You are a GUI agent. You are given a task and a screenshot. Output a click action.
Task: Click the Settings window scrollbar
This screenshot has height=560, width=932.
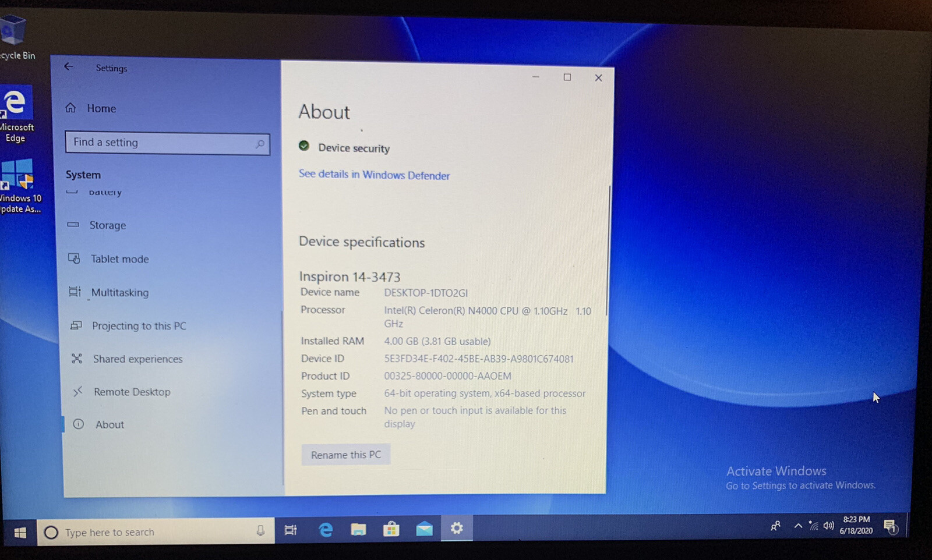(608, 250)
